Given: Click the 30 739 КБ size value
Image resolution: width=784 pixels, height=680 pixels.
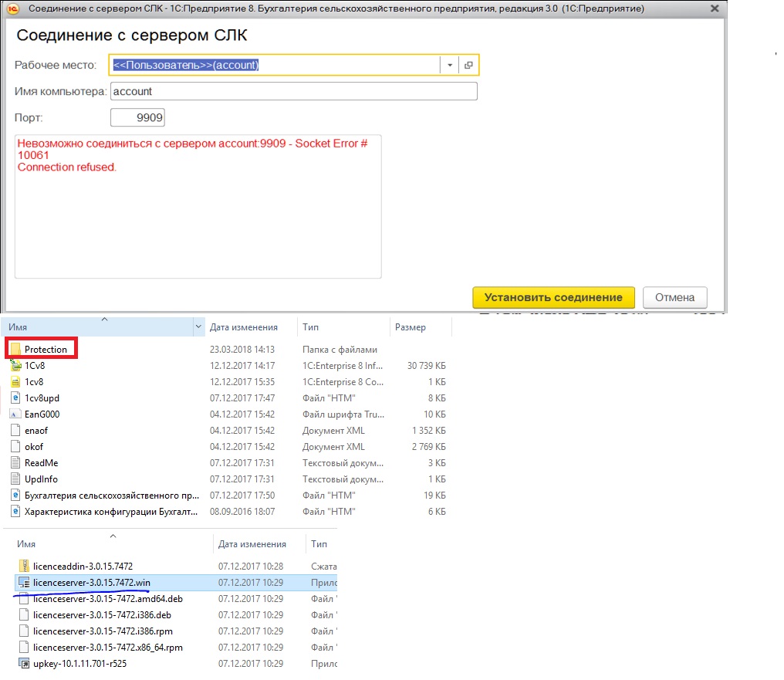Looking at the screenshot, I should (x=426, y=366).
